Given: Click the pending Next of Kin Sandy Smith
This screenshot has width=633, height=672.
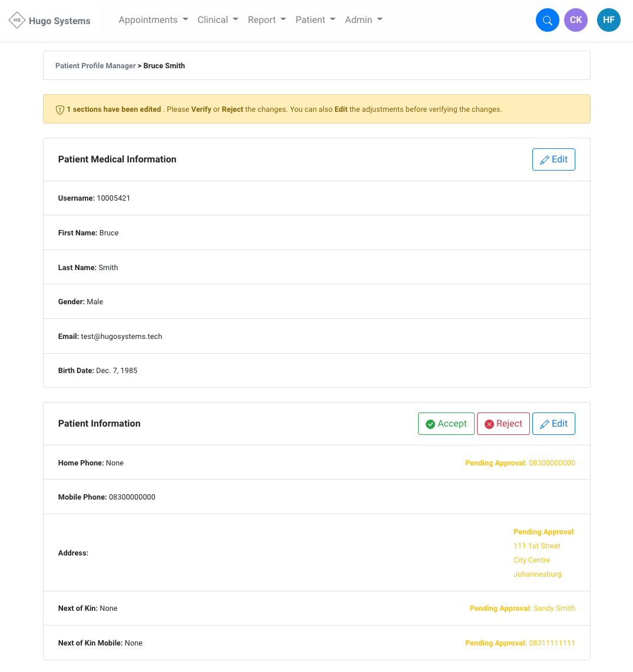Looking at the screenshot, I should (554, 608).
